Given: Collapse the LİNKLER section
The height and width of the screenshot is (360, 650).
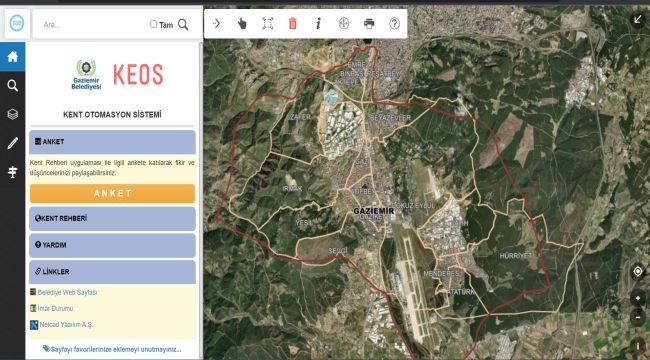Looking at the screenshot, I should (112, 272).
